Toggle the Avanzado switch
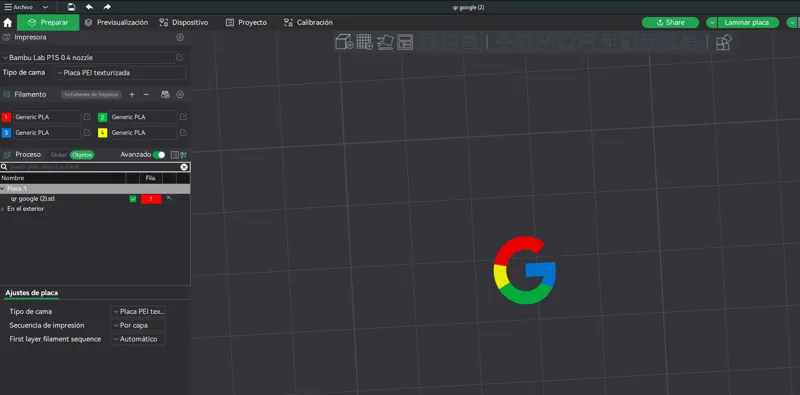 [x=159, y=155]
